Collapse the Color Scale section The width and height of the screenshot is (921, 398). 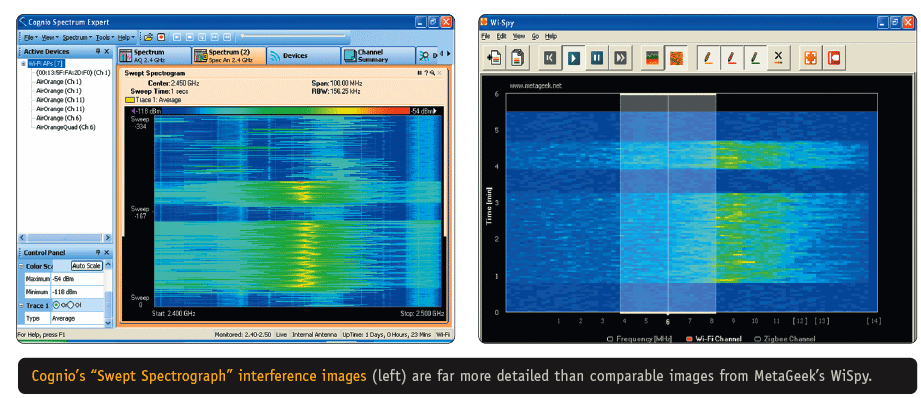click(21, 266)
